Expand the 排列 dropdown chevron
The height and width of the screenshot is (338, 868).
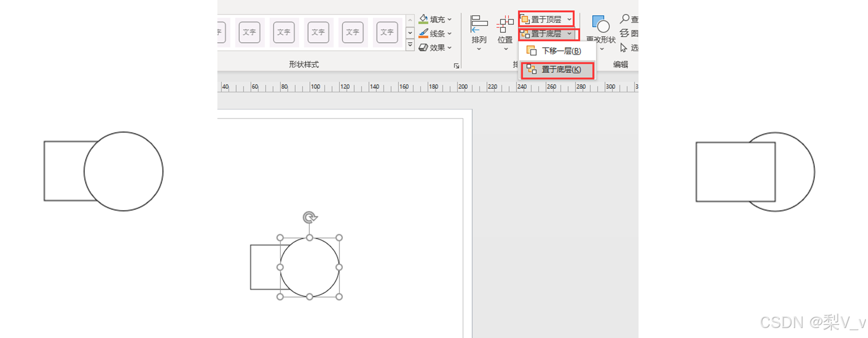click(479, 49)
